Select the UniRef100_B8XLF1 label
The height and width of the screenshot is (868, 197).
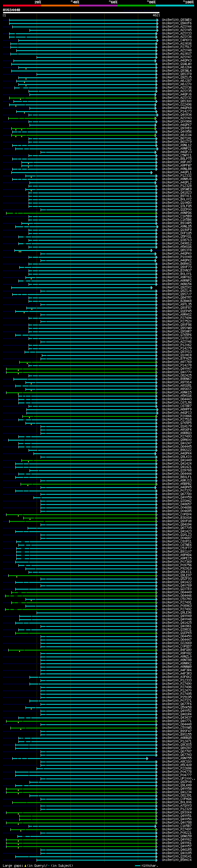pos(177,477)
